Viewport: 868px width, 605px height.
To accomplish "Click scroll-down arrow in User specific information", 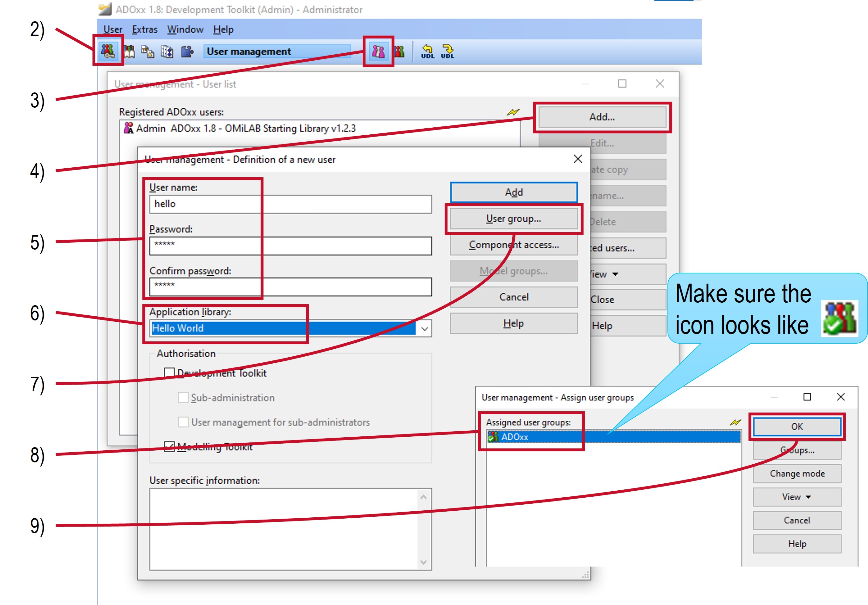I will pos(423,562).
